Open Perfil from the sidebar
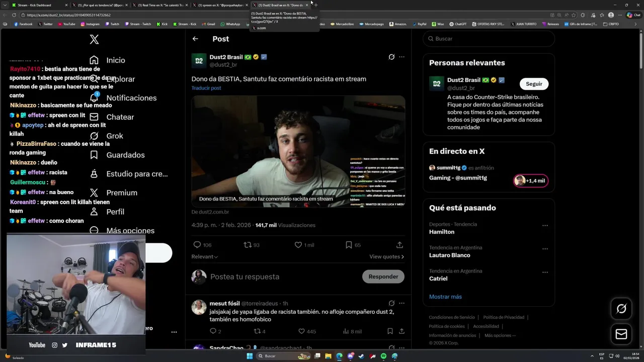 [x=107, y=212]
